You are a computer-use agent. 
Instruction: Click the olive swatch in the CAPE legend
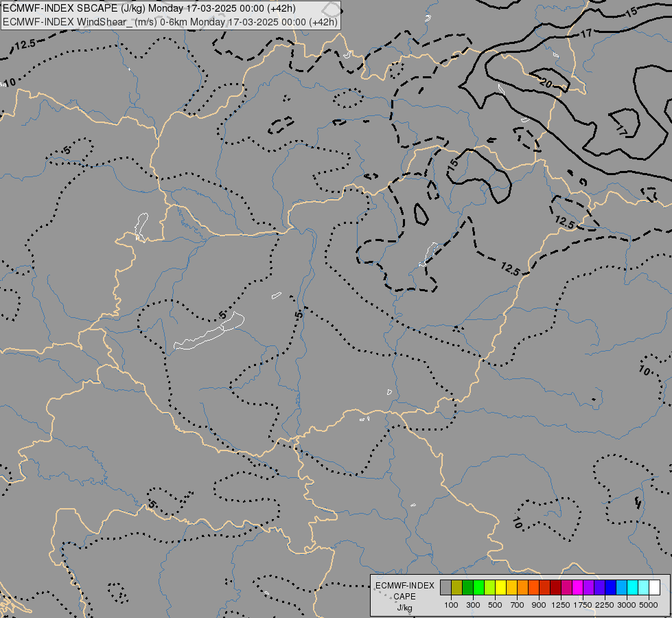click(457, 588)
